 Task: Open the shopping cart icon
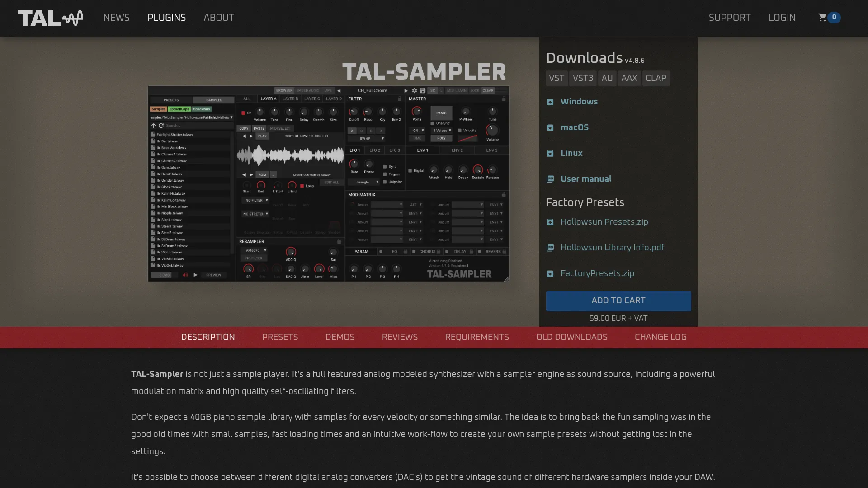click(822, 18)
